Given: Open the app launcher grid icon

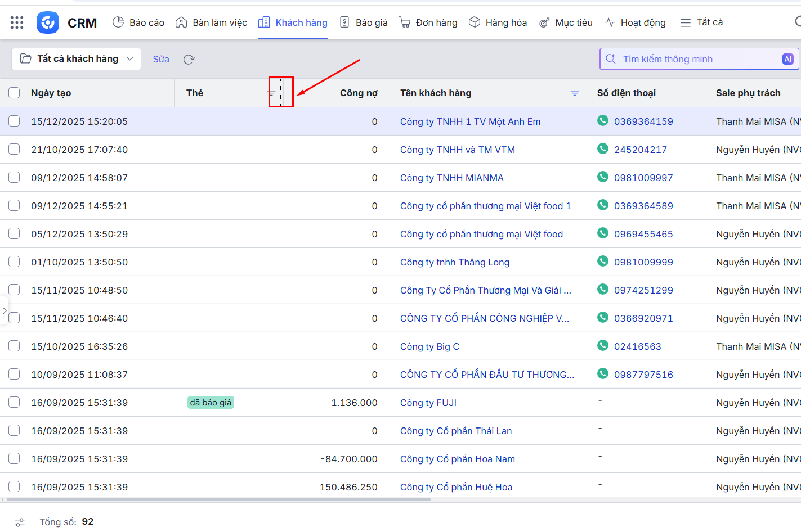Looking at the screenshot, I should point(17,22).
